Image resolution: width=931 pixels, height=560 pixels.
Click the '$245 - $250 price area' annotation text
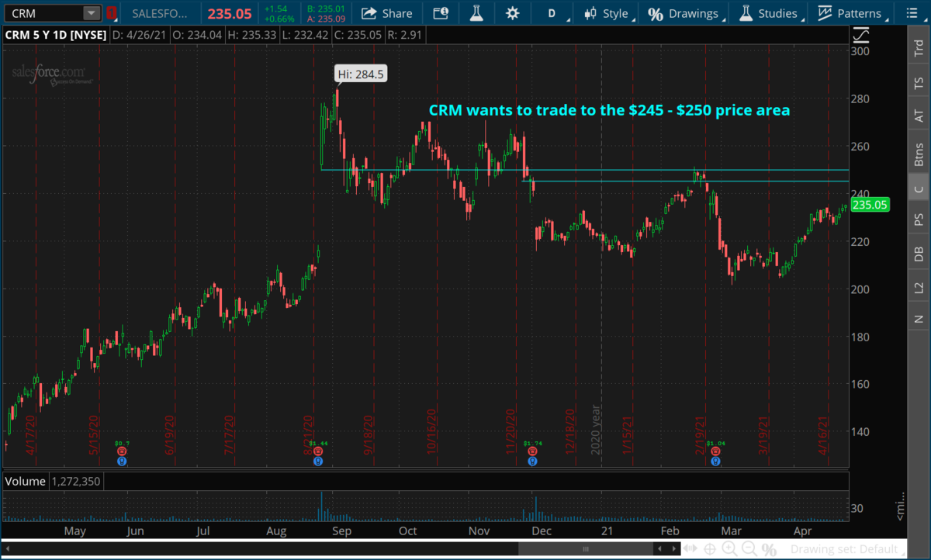point(708,111)
